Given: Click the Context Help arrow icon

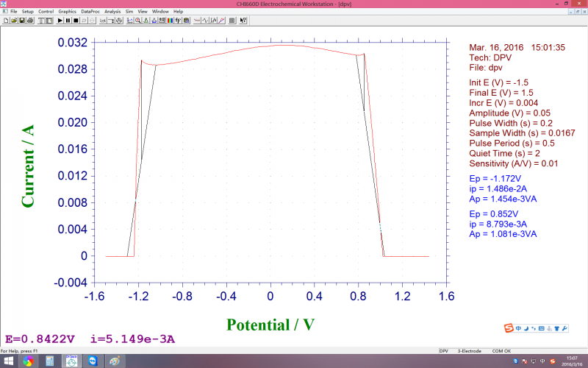Looking at the screenshot, I should 243,21.
